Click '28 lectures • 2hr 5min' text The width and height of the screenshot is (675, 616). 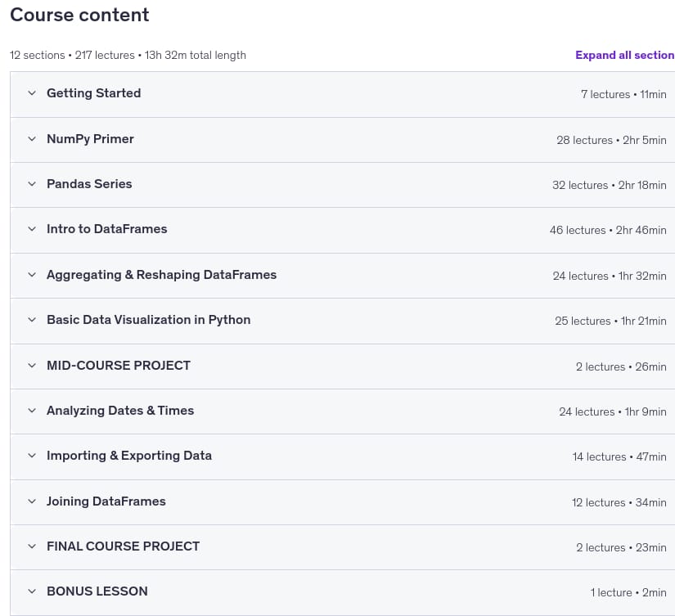611,140
